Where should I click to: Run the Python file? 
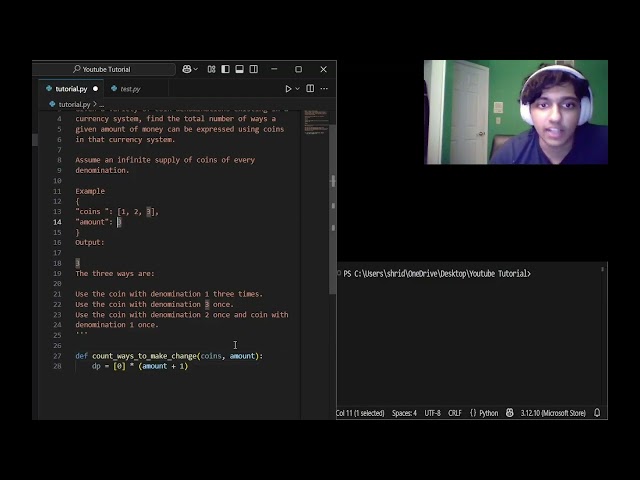[x=288, y=89]
